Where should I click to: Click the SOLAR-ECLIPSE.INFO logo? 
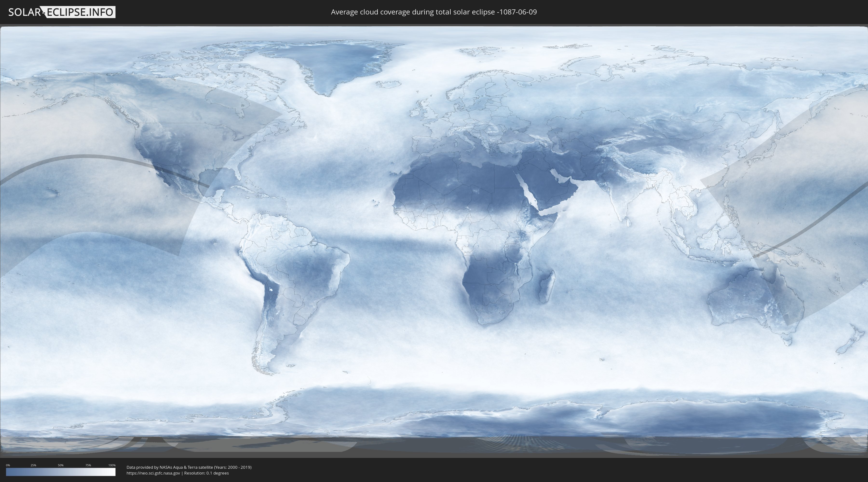[x=62, y=12]
